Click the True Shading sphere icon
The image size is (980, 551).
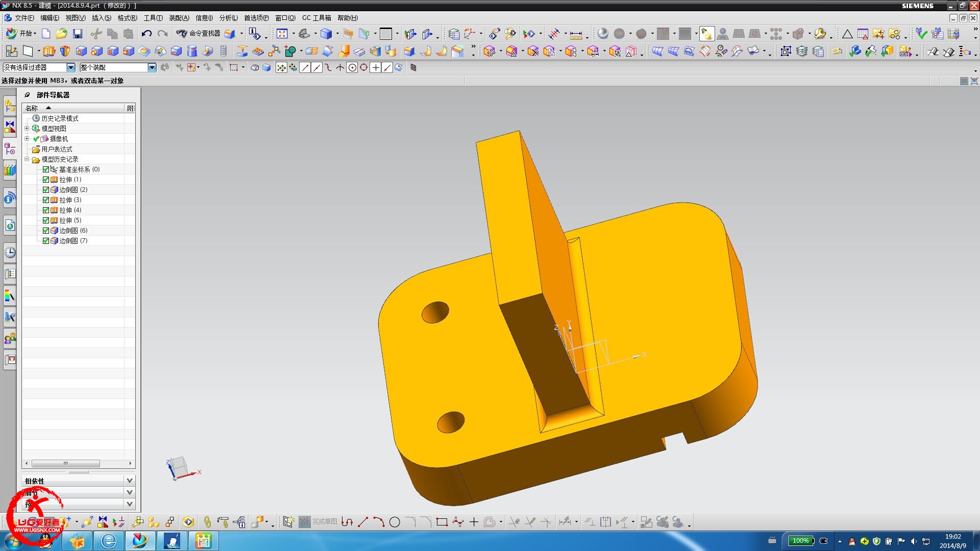click(603, 34)
